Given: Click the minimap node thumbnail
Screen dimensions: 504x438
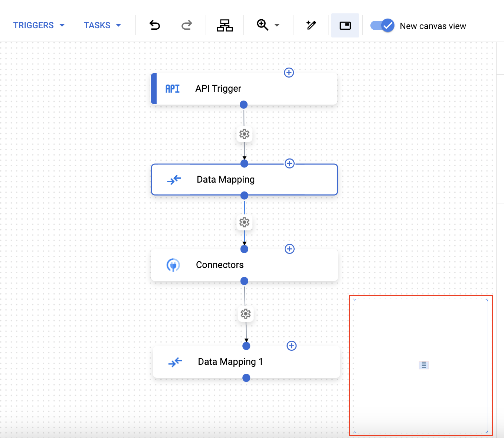Looking at the screenshot, I should pos(424,365).
